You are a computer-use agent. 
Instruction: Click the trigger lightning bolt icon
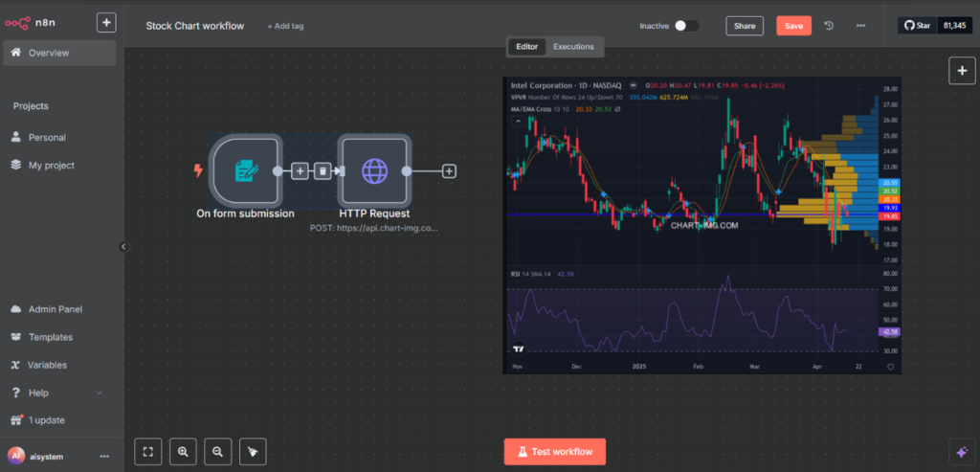(198, 170)
